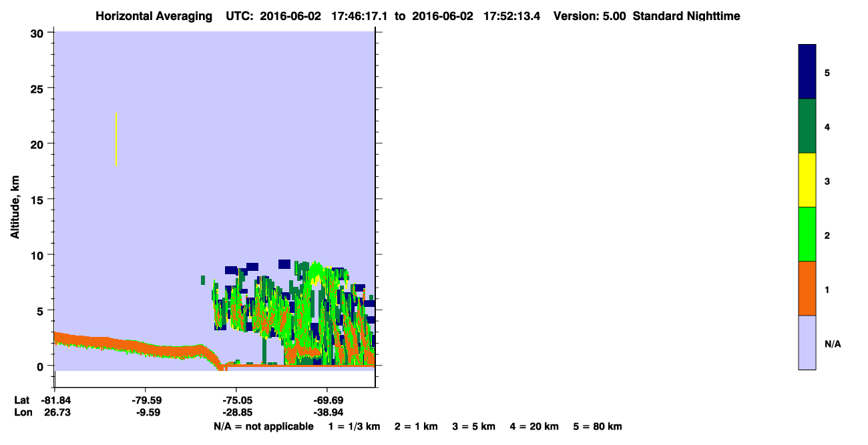Click the lavender N/A colorbar segment
Viewport: 868px width, 445px height.
tap(807, 342)
